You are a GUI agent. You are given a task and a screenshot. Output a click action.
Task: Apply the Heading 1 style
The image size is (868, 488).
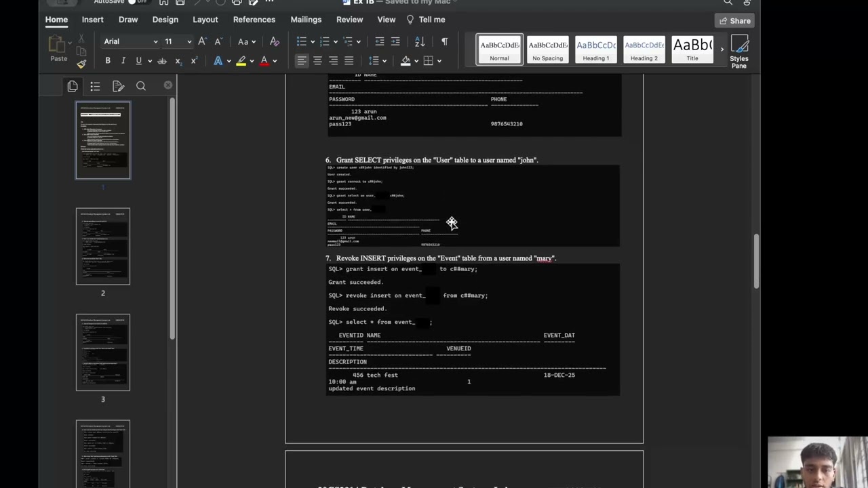pos(596,49)
